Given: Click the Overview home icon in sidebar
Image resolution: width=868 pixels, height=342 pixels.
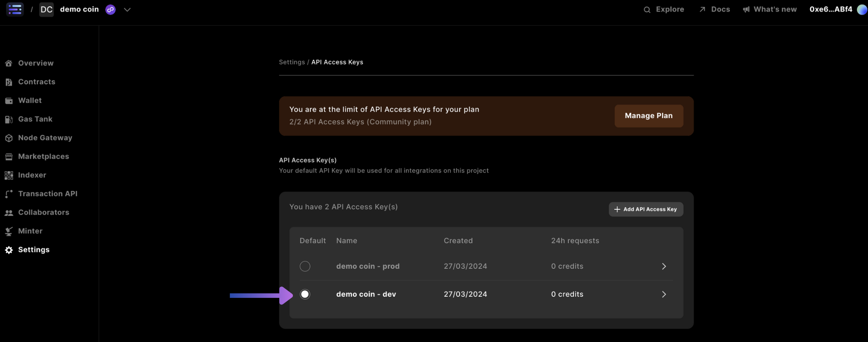Looking at the screenshot, I should [x=9, y=63].
